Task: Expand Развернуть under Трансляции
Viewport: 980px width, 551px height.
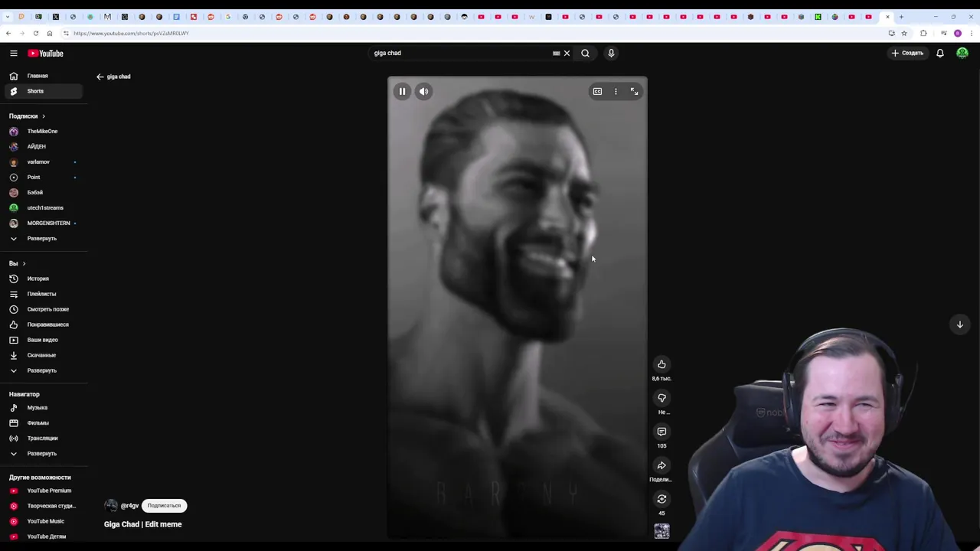Action: point(43,454)
